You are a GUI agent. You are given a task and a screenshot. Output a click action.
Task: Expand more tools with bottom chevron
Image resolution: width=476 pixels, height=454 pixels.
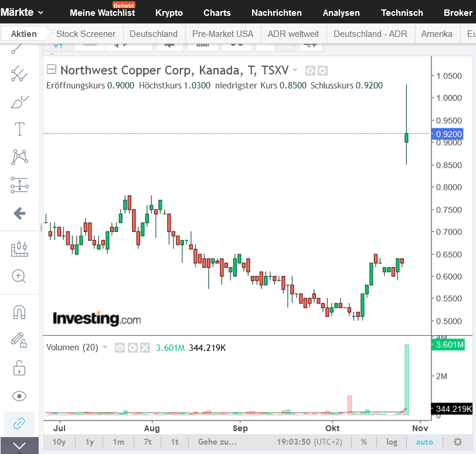(x=19, y=446)
